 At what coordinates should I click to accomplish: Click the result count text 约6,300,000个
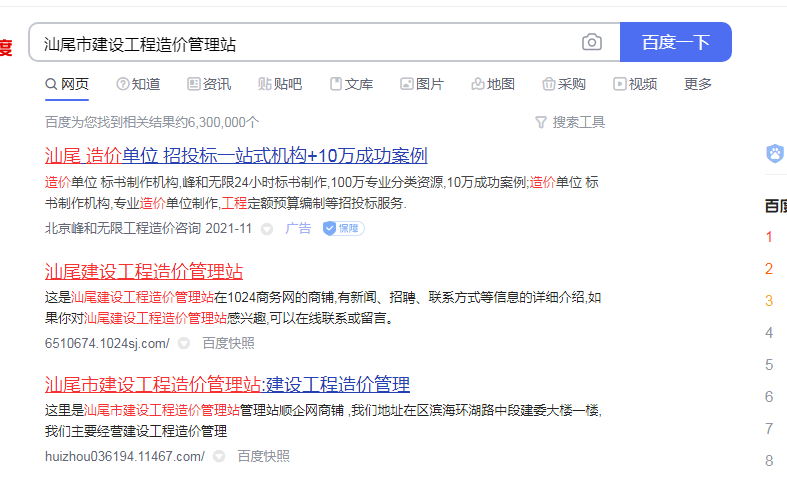click(218, 122)
